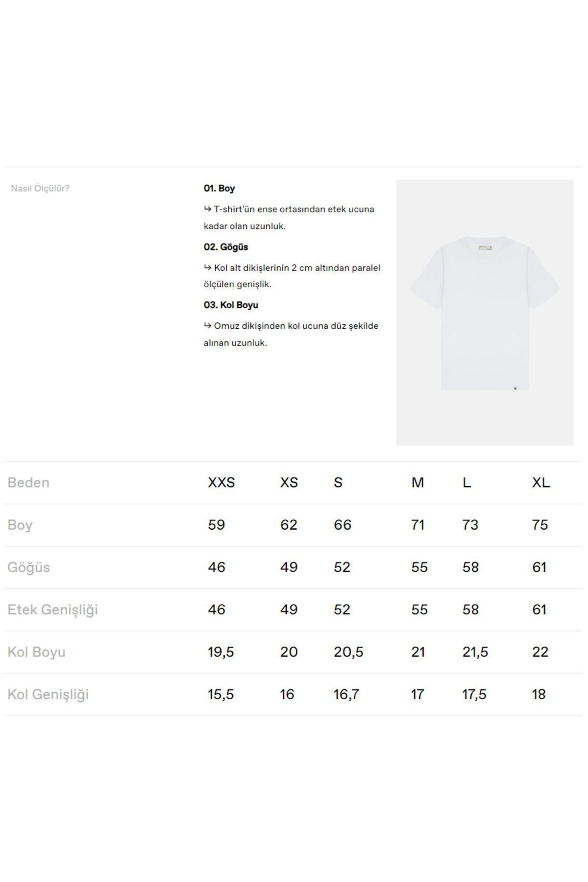Click the 'Nasıl Ölçülür?' label
The width and height of the screenshot is (588, 882).
(x=40, y=189)
